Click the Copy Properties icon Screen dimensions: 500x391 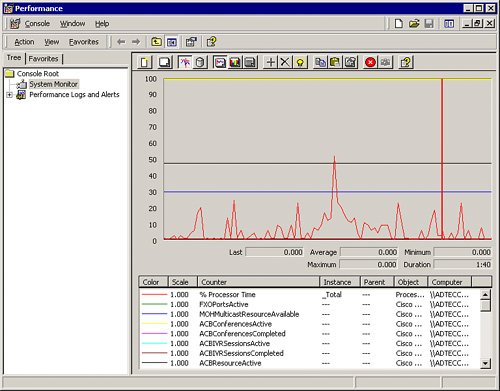(320, 62)
